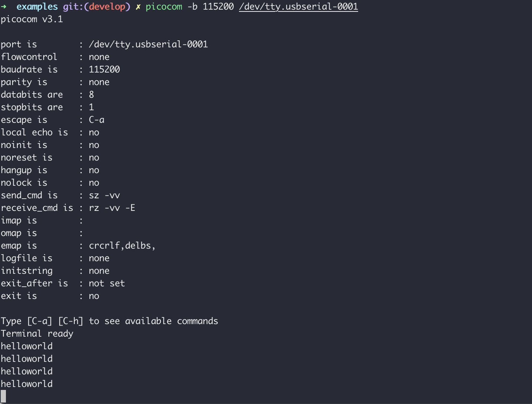532x404 pixels.
Task: Click the last helloworld output line
Action: pyautogui.click(x=27, y=384)
